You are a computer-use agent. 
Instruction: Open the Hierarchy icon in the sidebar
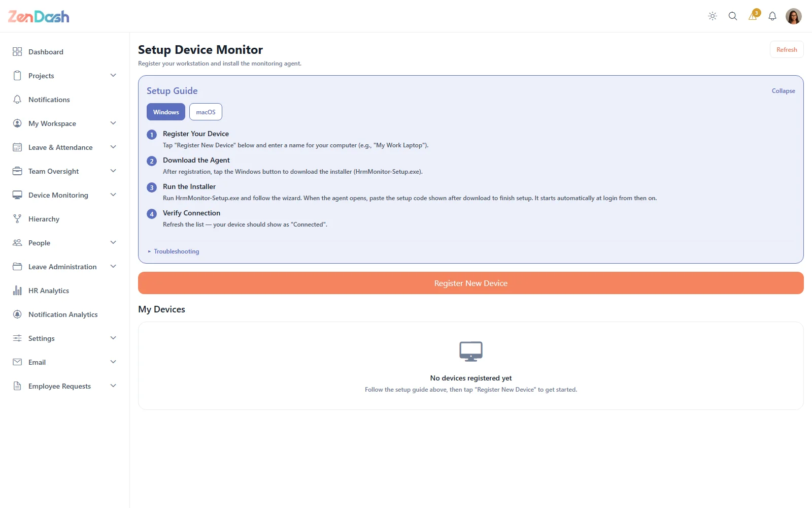tap(17, 219)
